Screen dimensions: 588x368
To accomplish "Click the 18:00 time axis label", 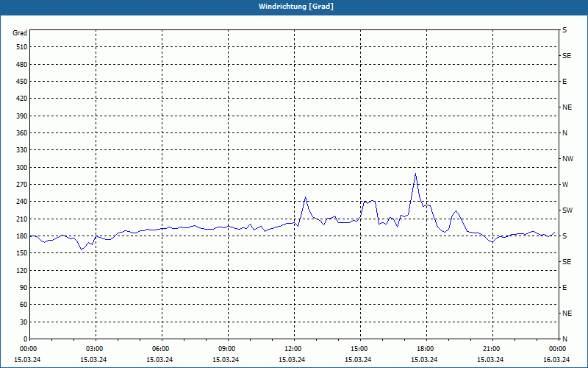I will 425,349.
